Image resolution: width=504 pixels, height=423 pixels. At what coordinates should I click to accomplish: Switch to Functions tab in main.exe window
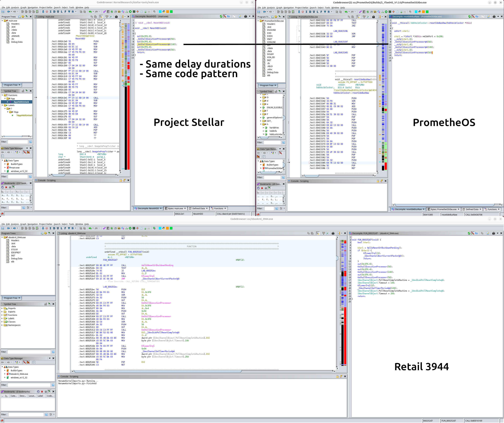218,209
